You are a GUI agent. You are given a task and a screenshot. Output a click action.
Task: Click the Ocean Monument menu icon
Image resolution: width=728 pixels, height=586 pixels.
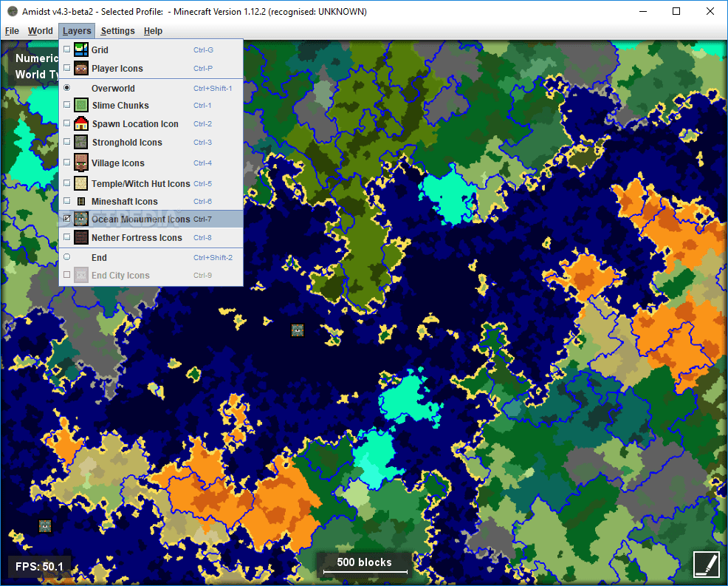pyautogui.click(x=80, y=219)
